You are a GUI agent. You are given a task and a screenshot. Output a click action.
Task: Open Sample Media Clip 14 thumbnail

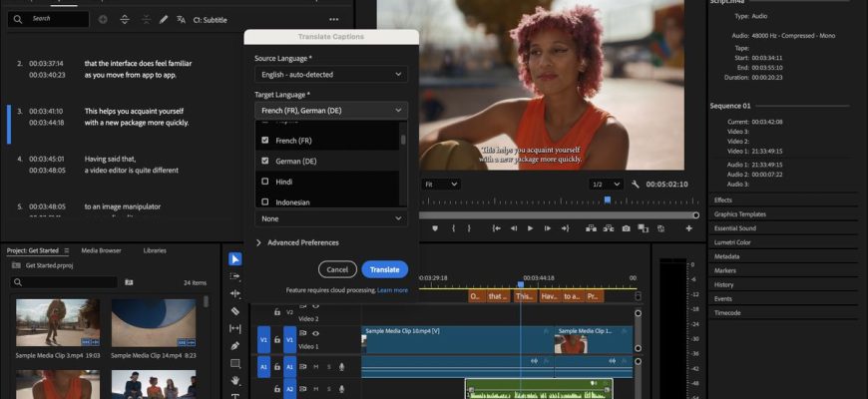[154, 323]
